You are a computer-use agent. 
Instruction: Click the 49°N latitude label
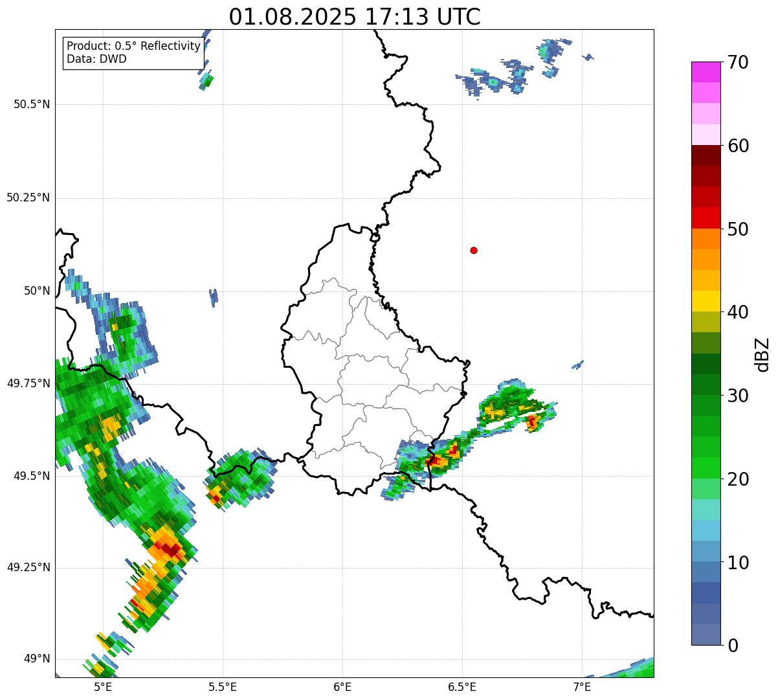37,659
